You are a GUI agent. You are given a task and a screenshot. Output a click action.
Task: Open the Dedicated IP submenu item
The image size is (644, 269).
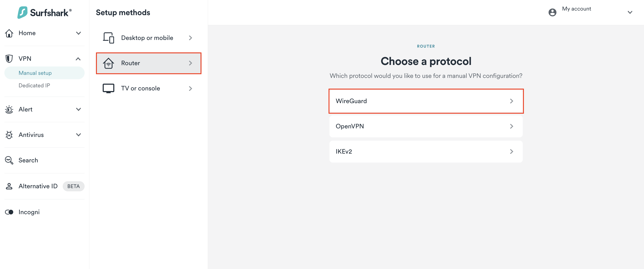34,86
